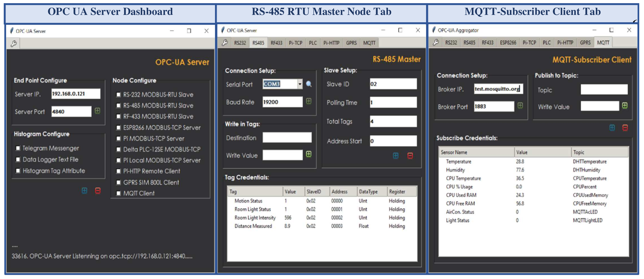Toggle Pi MODBUS-TCP Server checkbox
Viewport: 644px width, 279px height.
[x=118, y=138]
